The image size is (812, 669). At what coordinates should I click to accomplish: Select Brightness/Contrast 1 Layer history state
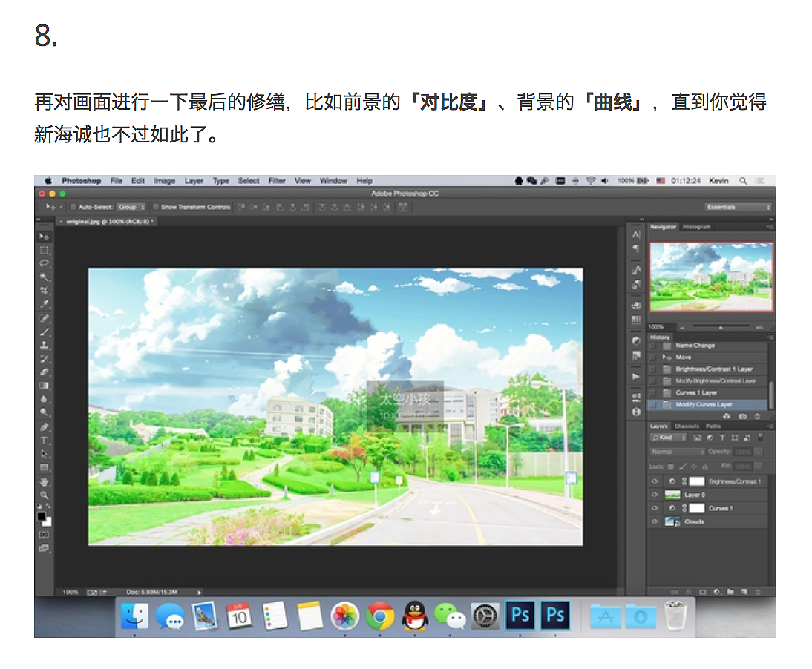(708, 369)
